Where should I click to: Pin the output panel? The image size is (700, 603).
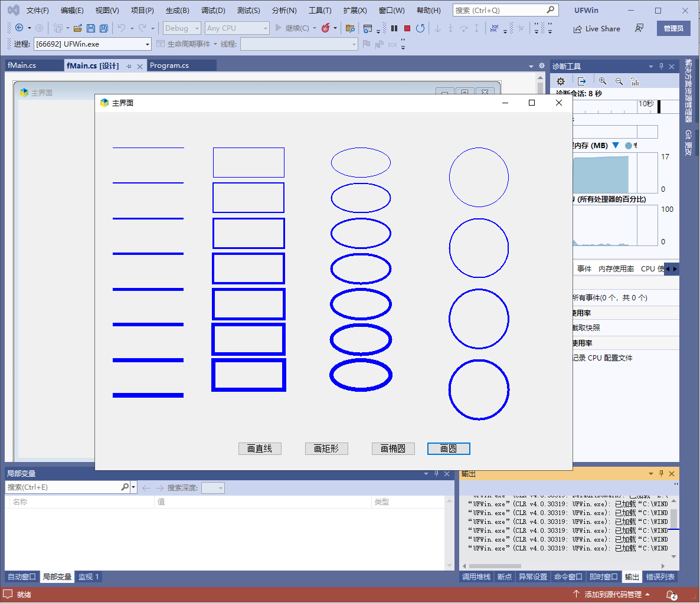(x=661, y=474)
